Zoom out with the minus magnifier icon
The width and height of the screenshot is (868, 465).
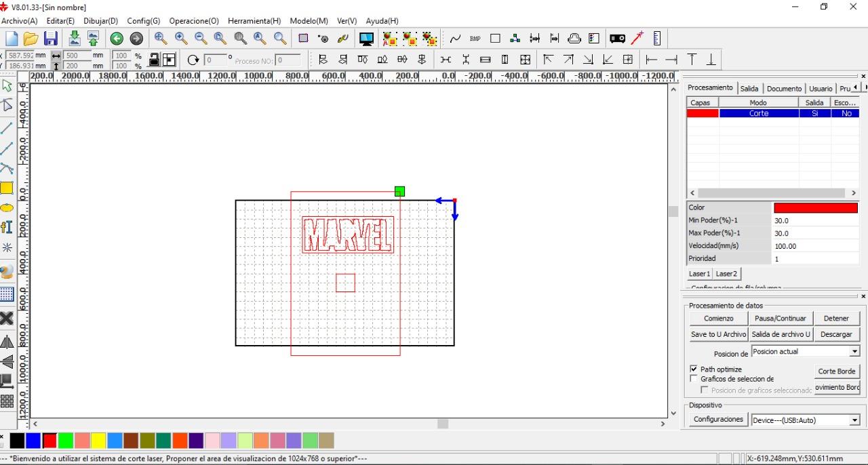click(x=201, y=39)
